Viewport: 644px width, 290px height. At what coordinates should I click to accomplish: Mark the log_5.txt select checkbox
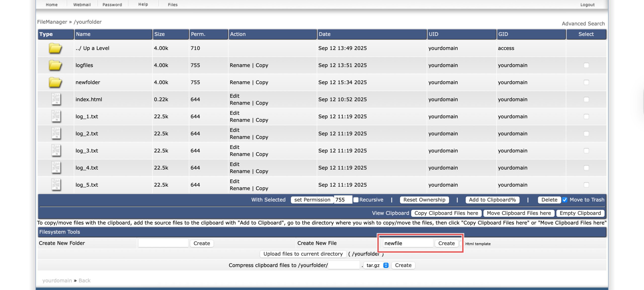[586, 185]
